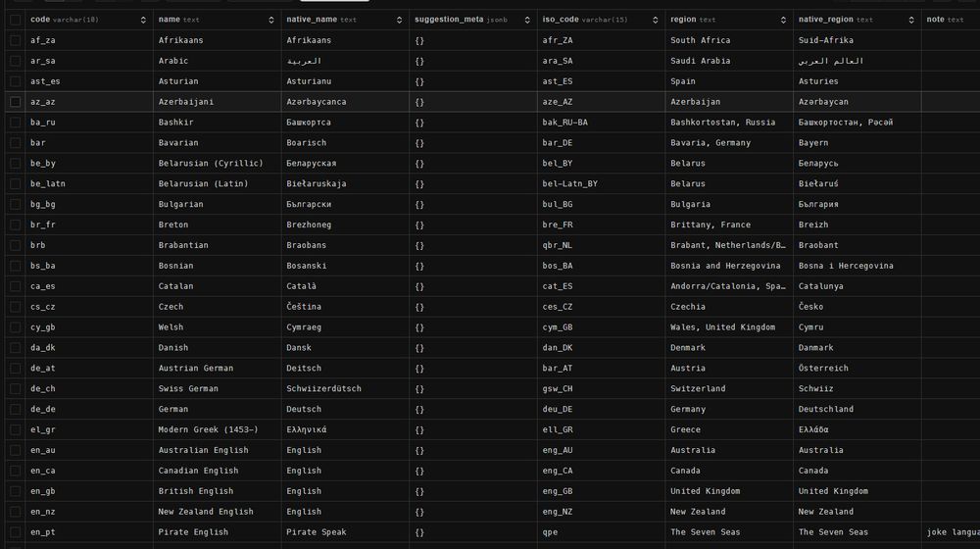Select the eng_AU iso code cell
This screenshot has width=980, height=549.
pyautogui.click(x=602, y=450)
